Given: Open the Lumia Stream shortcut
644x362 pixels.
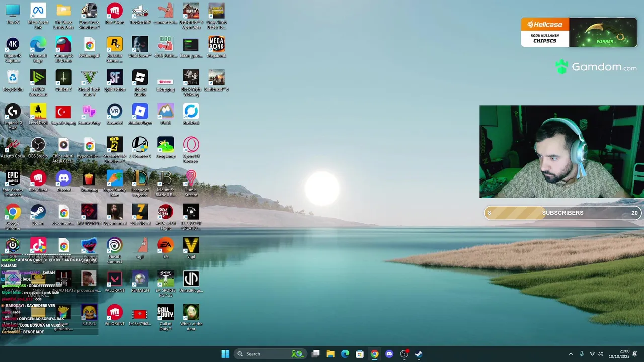Looking at the screenshot, I should tap(191, 184).
